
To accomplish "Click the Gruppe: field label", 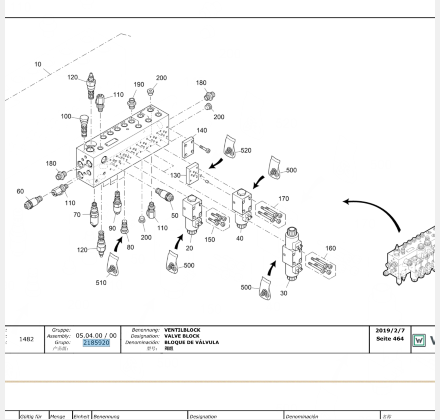I will point(61,330).
